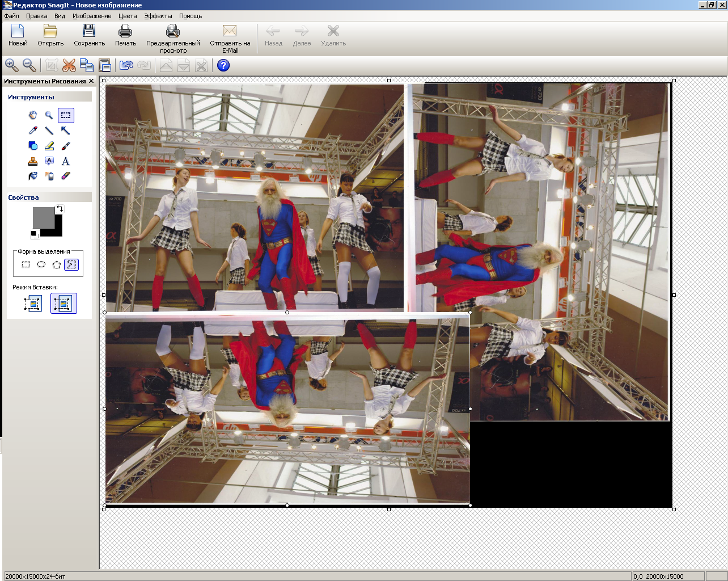Screen dimensions: 728x581
Task: Click Отправить на E-Mail
Action: tap(230, 39)
